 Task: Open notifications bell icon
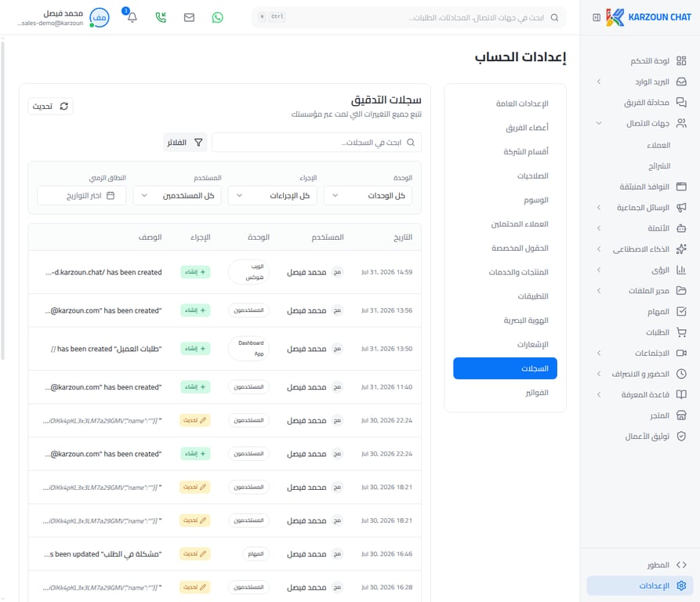pyautogui.click(x=132, y=17)
